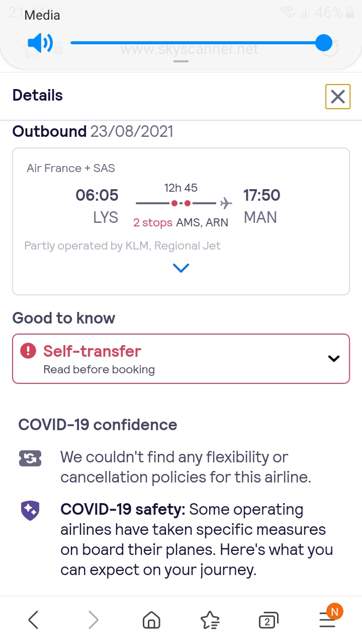Mute media volume with the speaker icon
This screenshot has height=644, width=362.
point(40,44)
